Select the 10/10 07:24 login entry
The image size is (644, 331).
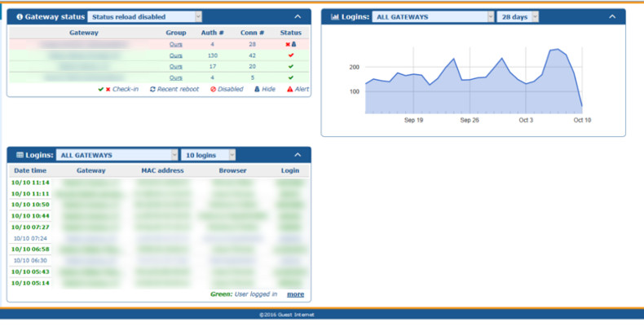(30, 238)
